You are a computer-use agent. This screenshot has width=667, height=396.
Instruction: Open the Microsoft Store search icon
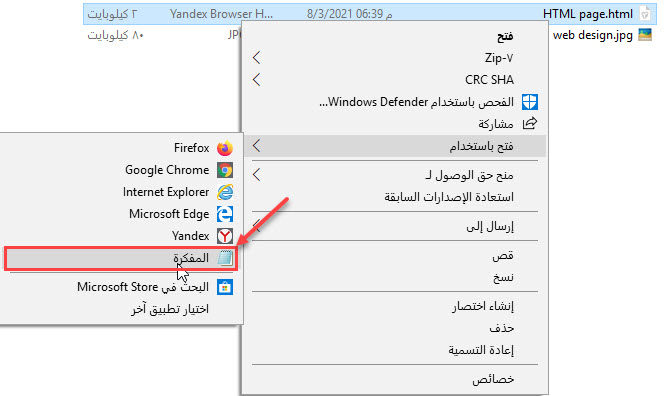point(225,288)
